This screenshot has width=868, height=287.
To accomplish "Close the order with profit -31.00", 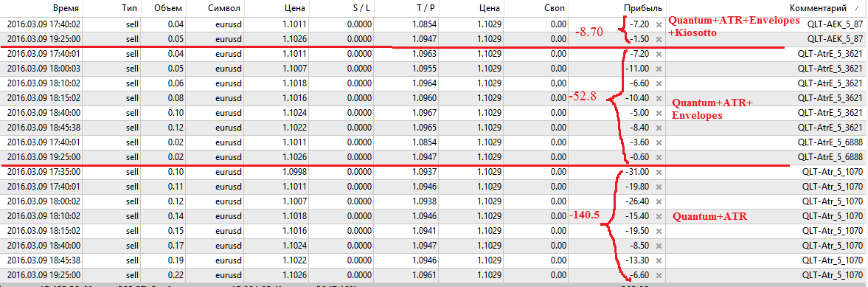I will 659,172.
